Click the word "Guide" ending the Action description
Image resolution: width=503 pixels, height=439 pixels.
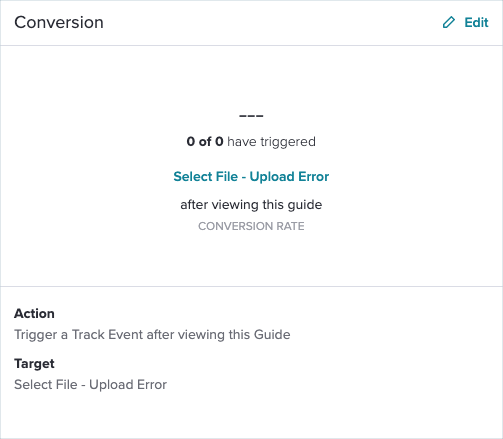click(272, 334)
